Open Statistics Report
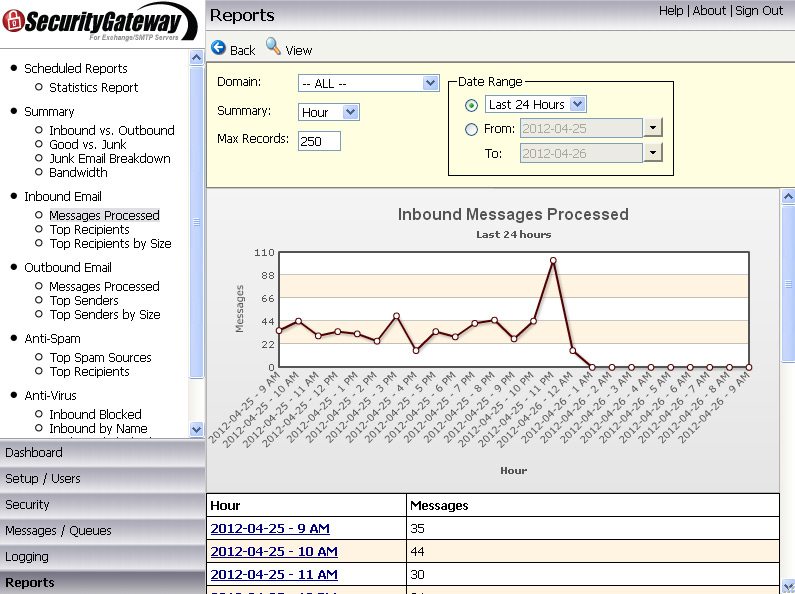The image size is (795, 594). click(x=93, y=88)
